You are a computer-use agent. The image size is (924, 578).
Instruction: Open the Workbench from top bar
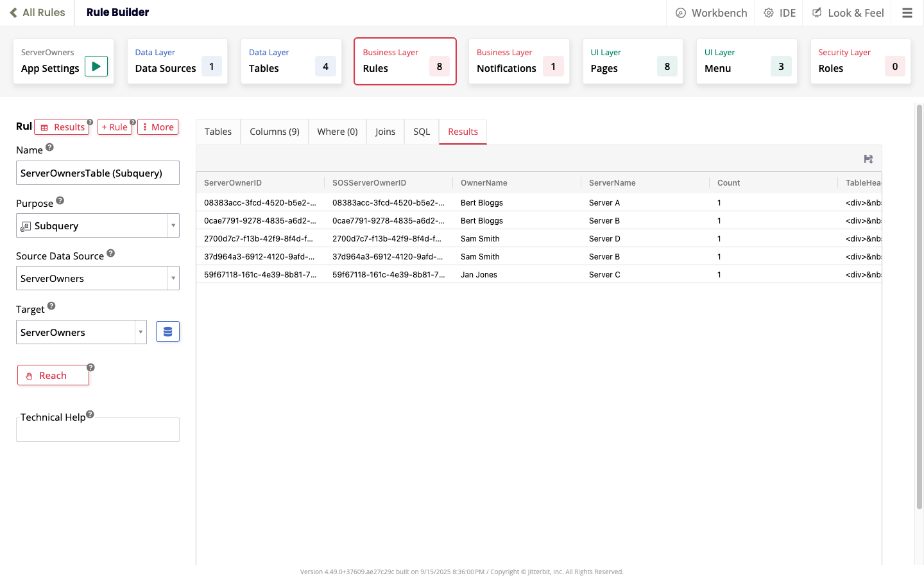pos(712,13)
